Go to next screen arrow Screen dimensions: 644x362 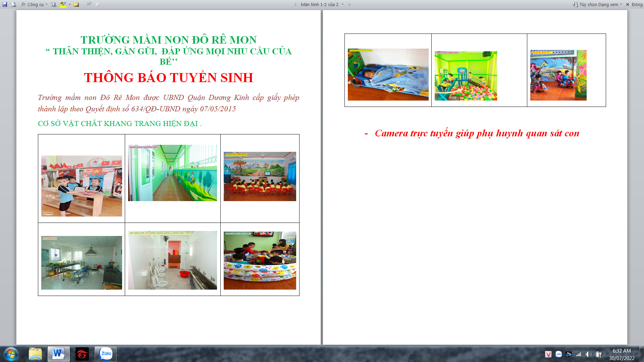tap(350, 4)
